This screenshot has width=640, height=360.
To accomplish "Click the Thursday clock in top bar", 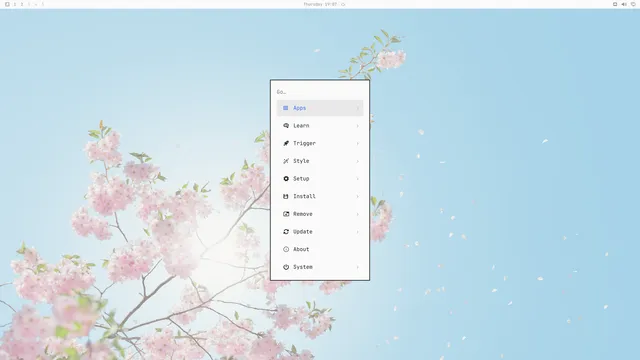I will click(320, 4).
